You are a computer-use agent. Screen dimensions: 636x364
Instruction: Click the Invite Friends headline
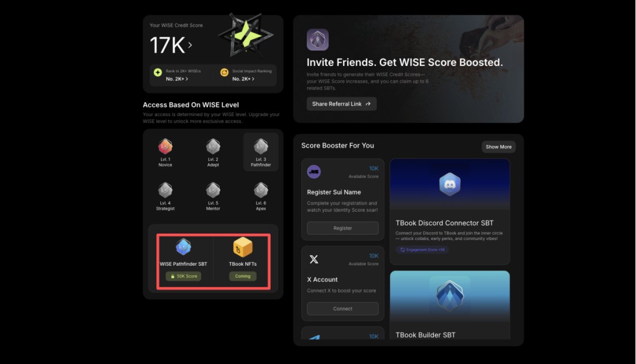click(405, 63)
